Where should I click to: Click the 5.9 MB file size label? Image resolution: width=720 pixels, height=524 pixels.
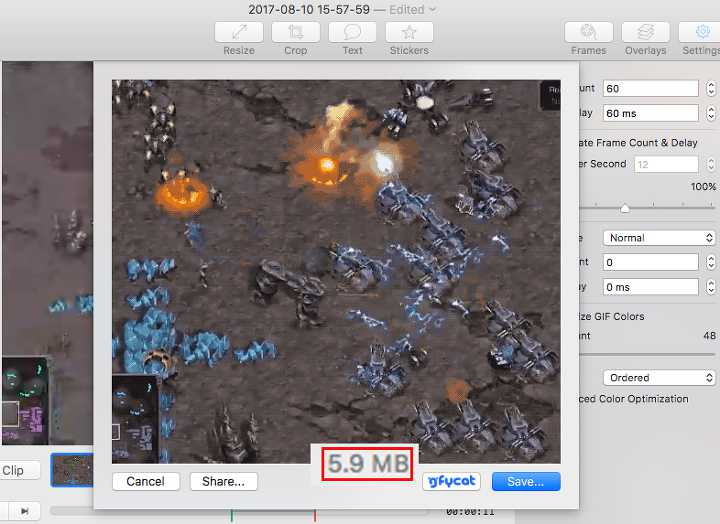368,463
